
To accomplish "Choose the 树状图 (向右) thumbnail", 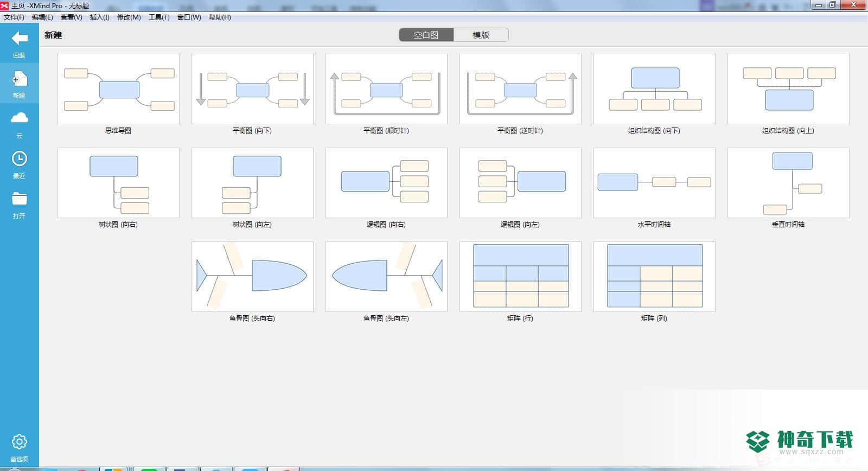I will pyautogui.click(x=118, y=183).
